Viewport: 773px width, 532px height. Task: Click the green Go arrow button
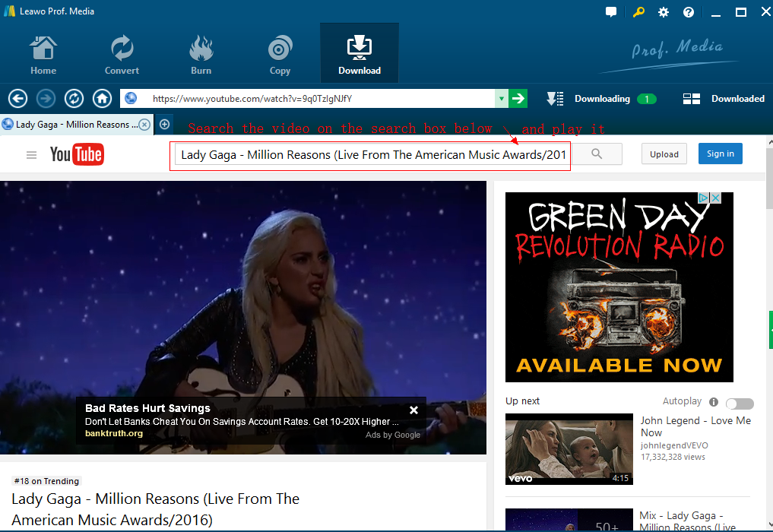(518, 99)
